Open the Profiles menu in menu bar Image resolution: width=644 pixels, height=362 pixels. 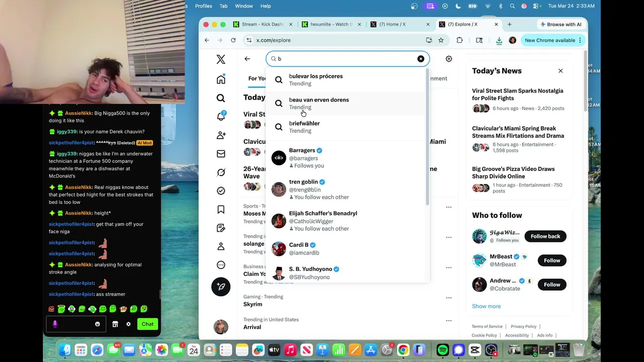203,6
